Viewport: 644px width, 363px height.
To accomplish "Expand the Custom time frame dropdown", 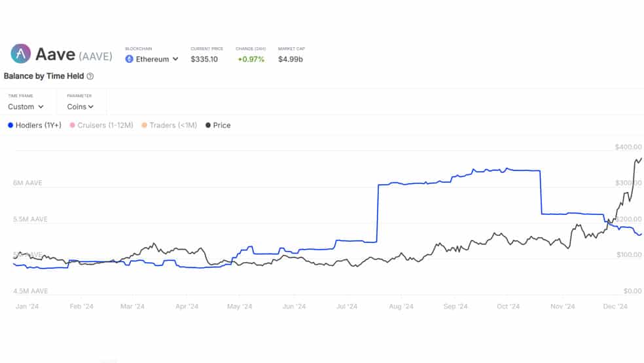I will click(26, 106).
